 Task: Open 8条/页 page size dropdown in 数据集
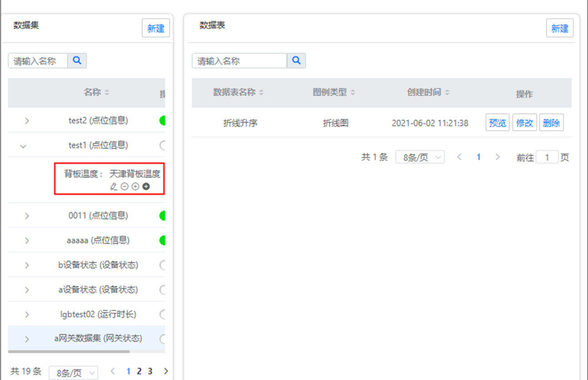73,373
